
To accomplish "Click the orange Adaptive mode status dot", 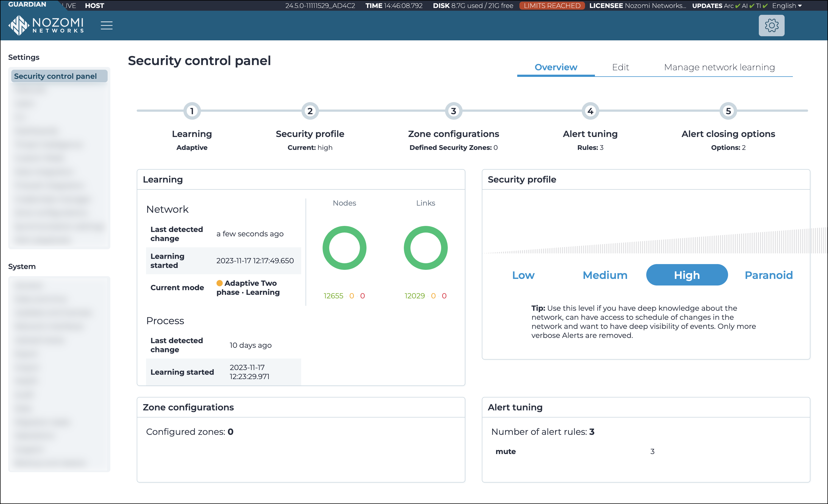I will pyautogui.click(x=219, y=283).
